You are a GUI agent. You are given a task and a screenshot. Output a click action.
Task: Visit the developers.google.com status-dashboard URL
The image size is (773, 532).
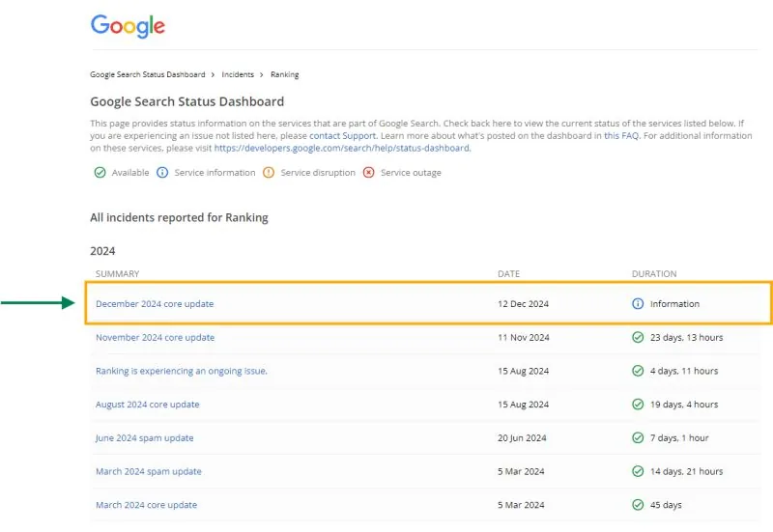pos(342,148)
